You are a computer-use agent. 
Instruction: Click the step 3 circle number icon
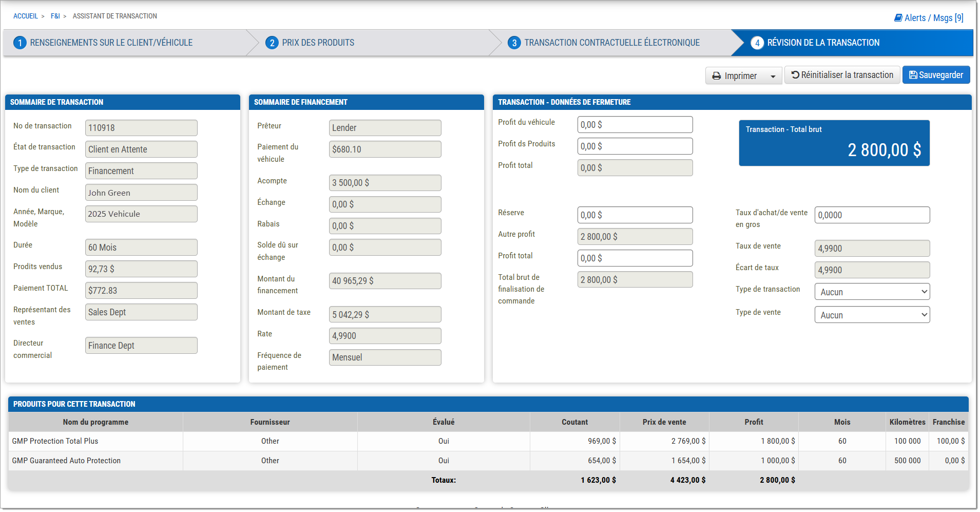tap(514, 43)
